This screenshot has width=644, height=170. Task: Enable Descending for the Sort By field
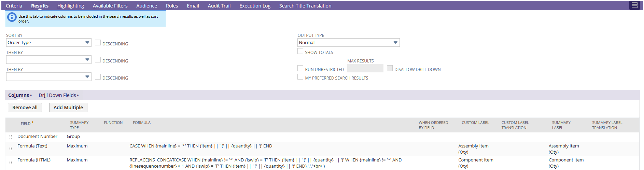click(98, 43)
